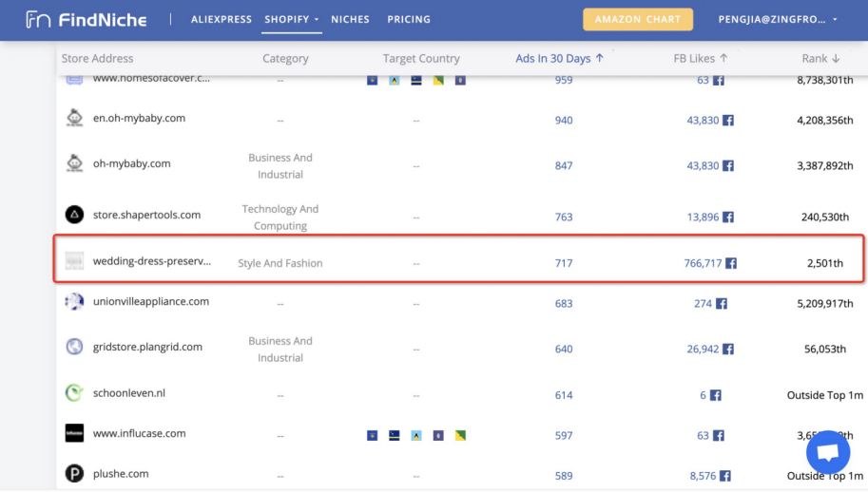868x492 pixels.
Task: Click the Target Country column header
Action: click(x=421, y=58)
